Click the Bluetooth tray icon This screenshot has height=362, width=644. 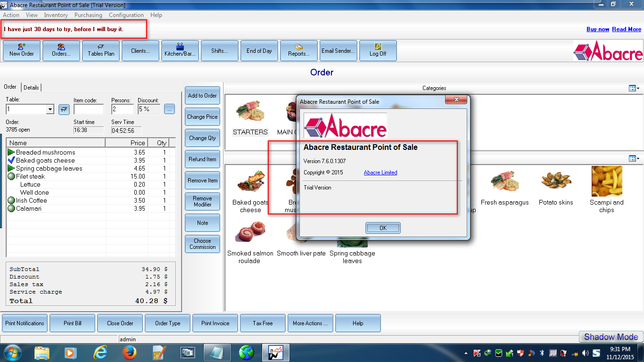click(x=542, y=353)
